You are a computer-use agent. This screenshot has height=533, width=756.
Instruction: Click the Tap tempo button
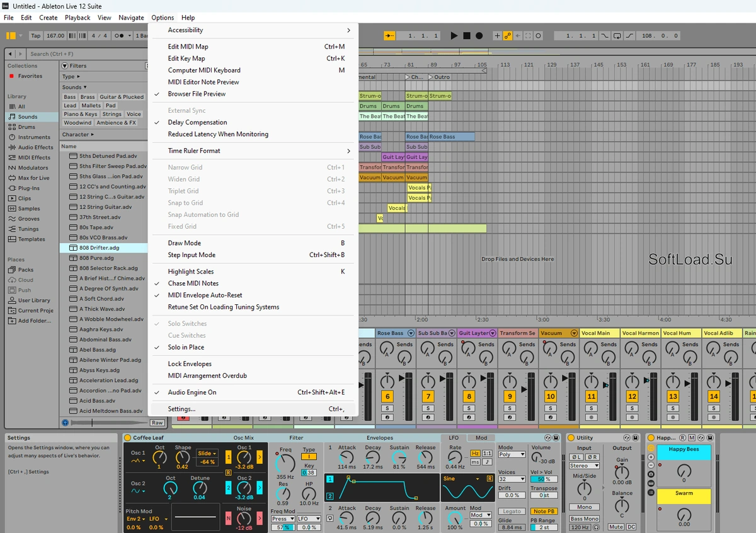click(36, 36)
